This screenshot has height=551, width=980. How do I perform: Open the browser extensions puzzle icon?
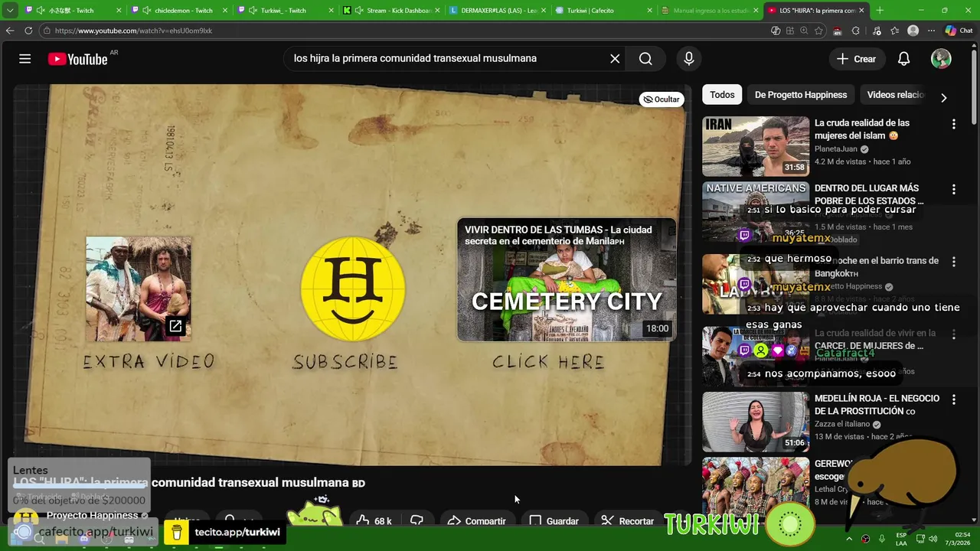[x=856, y=31]
